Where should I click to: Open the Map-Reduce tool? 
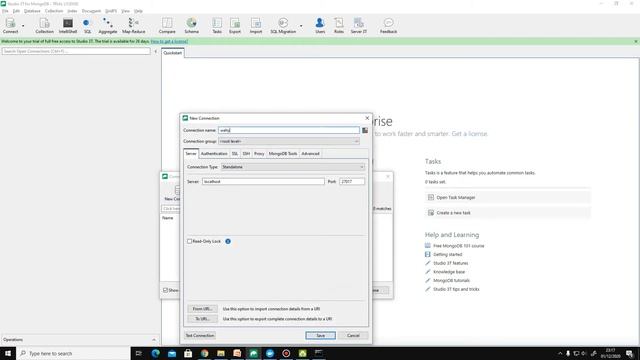point(133,25)
